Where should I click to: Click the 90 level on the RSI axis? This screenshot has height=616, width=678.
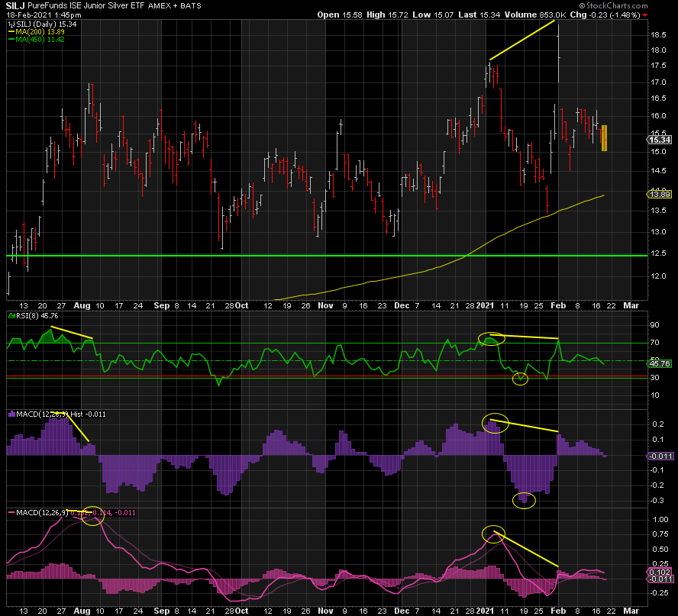(654, 325)
